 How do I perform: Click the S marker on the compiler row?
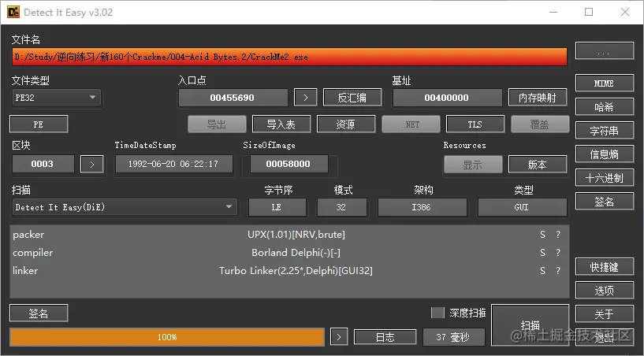542,253
